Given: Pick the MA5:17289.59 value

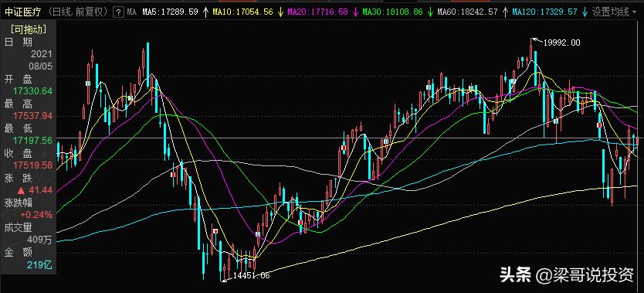Looking at the screenshot, I should click(170, 12).
